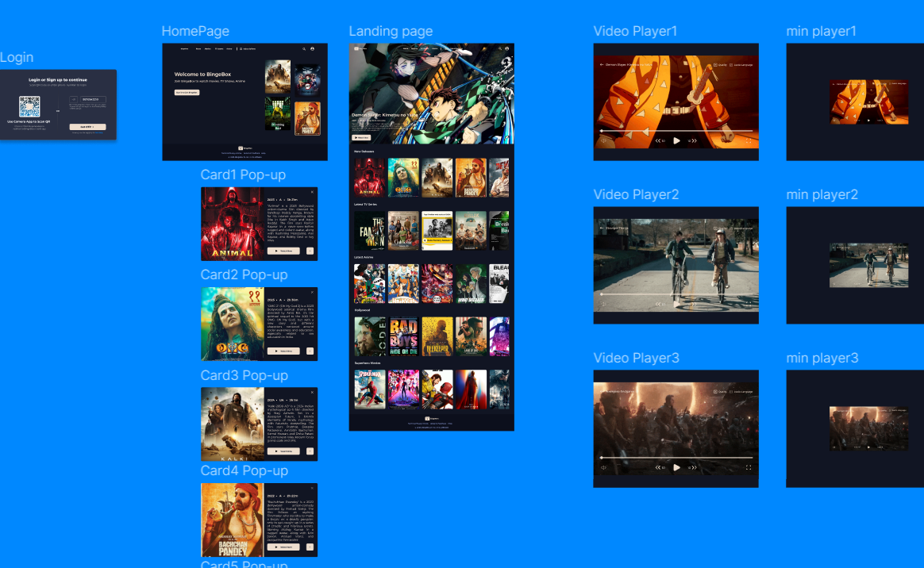Image resolution: width=924 pixels, height=568 pixels.
Task: Click Watch Now button on Landing page hero
Action: 361,137
